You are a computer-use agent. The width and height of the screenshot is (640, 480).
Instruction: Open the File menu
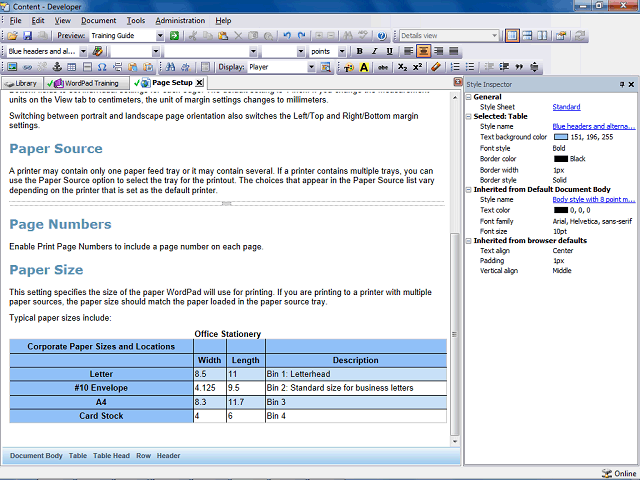(x=16, y=21)
